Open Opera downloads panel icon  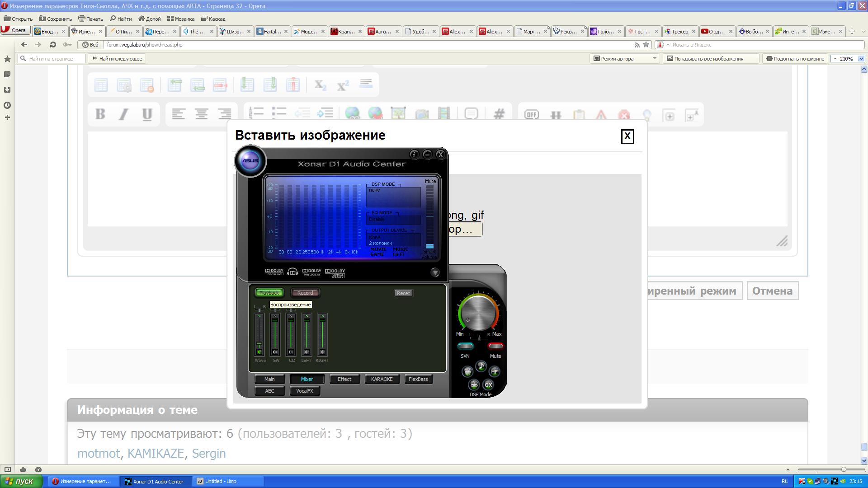click(x=7, y=89)
